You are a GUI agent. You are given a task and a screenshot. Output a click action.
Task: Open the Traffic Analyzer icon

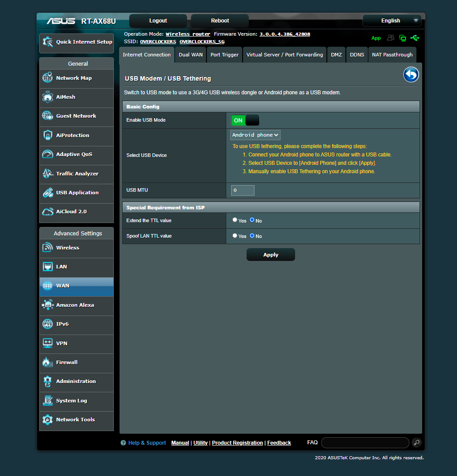tap(48, 174)
